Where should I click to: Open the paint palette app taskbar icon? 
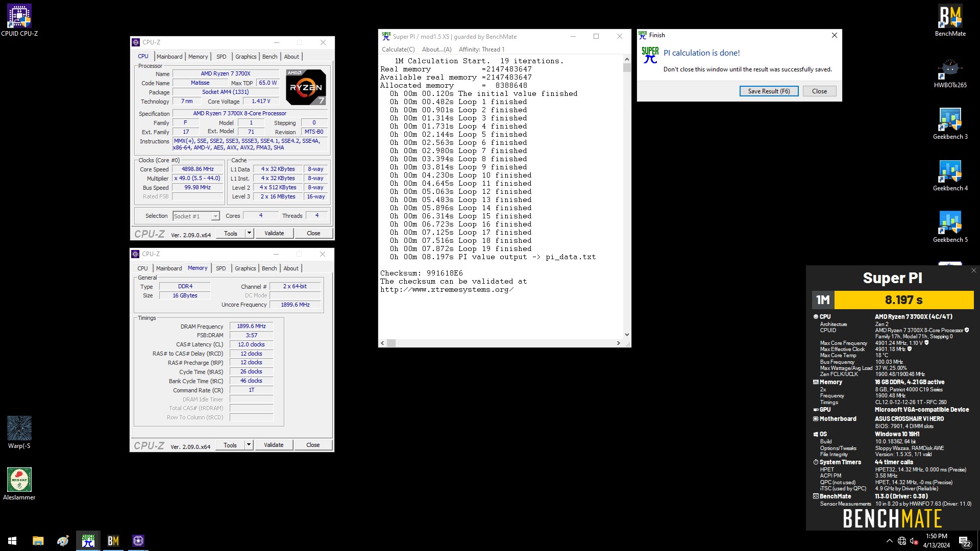63,541
